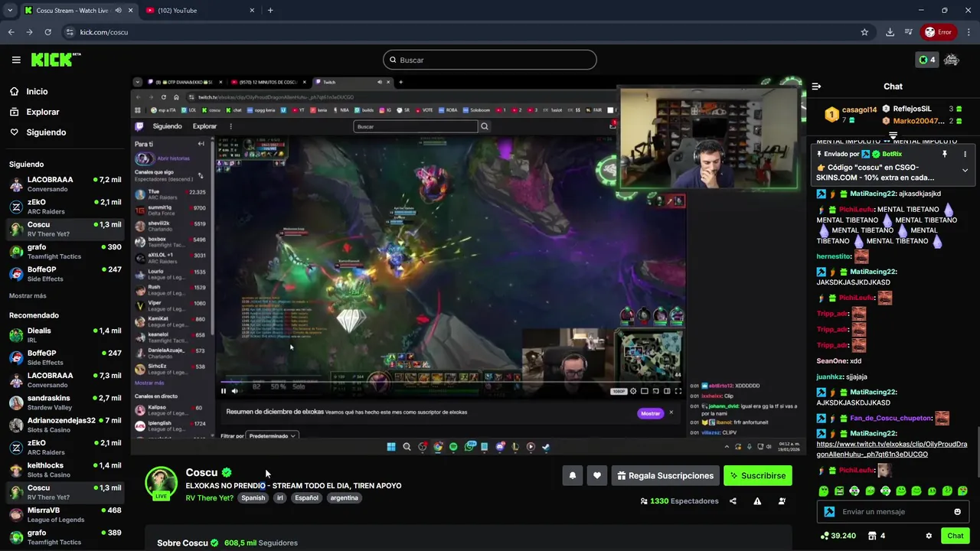Image resolution: width=980 pixels, height=551 pixels.
Task: Click Fan_de_Coscu_chupeton username in chat
Action: [x=890, y=419]
